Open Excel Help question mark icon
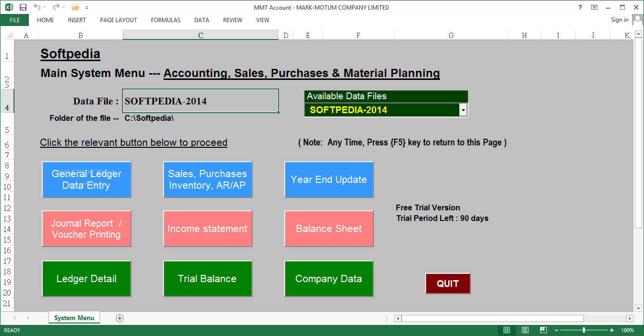This screenshot has height=336, width=644. coord(580,7)
